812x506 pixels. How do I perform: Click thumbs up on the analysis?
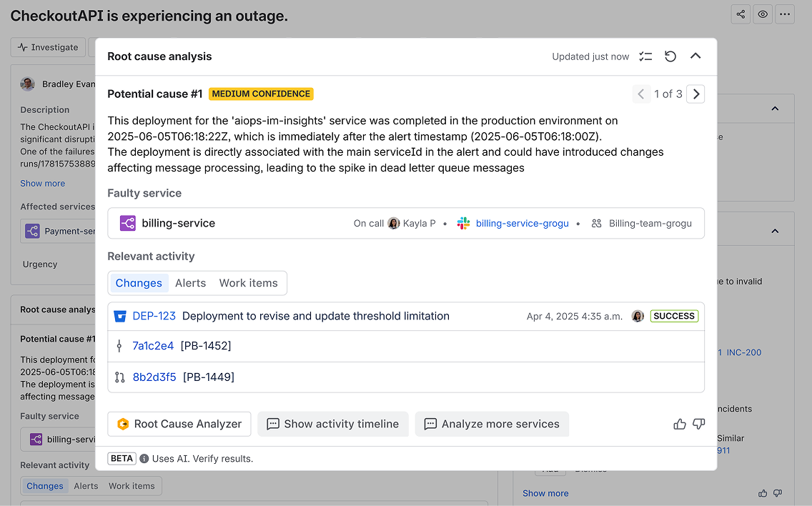(x=680, y=424)
